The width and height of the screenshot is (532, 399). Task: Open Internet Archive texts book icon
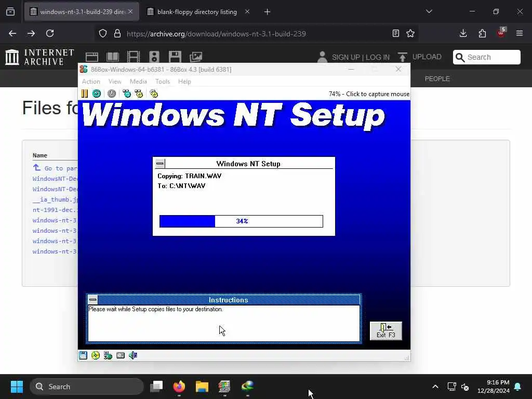tap(113, 57)
